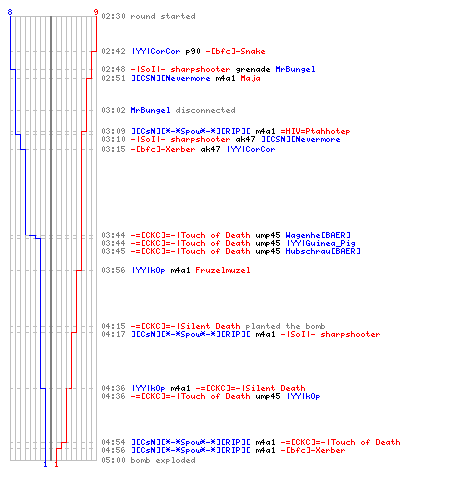450x500 pixels.
Task: Select Wagenhe[BAER] victim at 03:44
Action: [318, 235]
